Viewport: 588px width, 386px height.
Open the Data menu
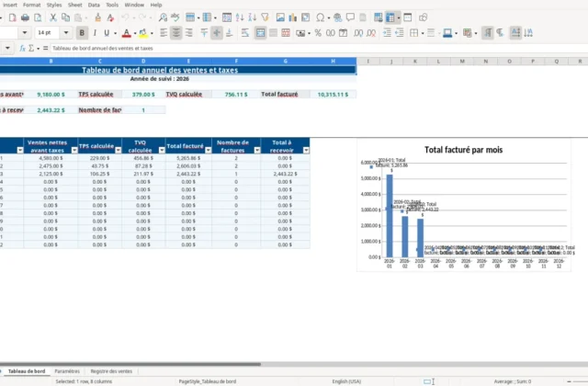pyautogui.click(x=94, y=5)
